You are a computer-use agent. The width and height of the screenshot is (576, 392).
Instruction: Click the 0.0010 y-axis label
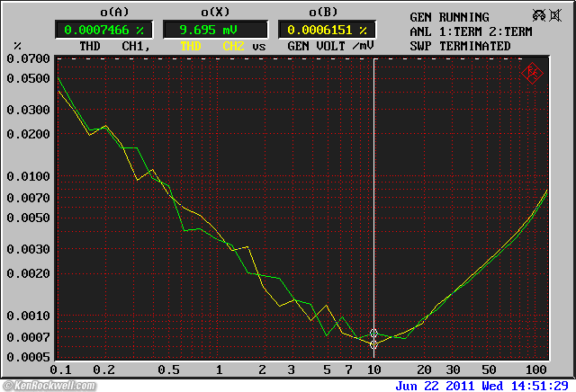click(28, 316)
